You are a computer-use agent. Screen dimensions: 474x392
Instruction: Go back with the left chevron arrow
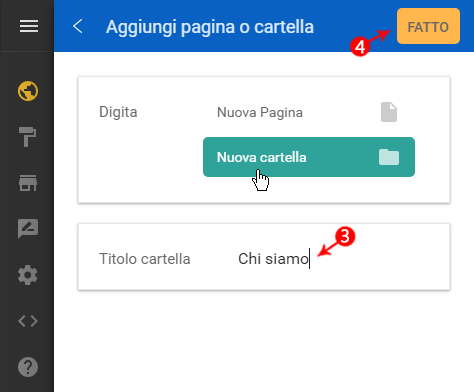(x=78, y=26)
